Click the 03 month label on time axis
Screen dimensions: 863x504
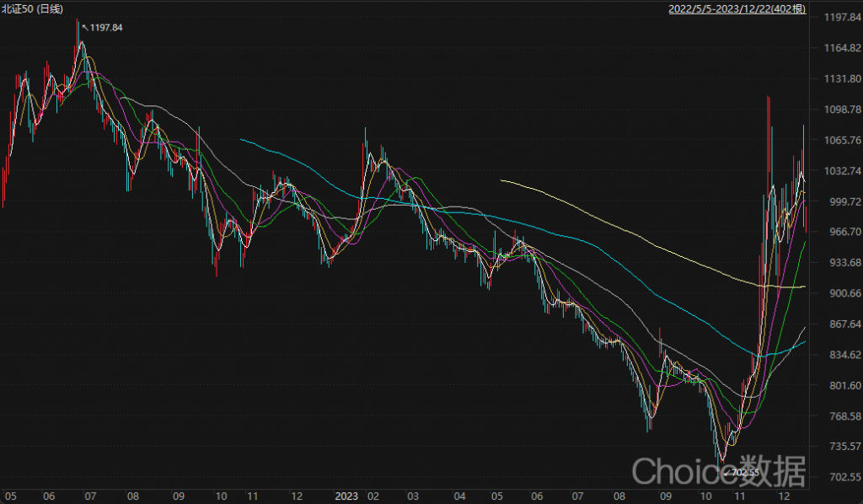click(413, 497)
